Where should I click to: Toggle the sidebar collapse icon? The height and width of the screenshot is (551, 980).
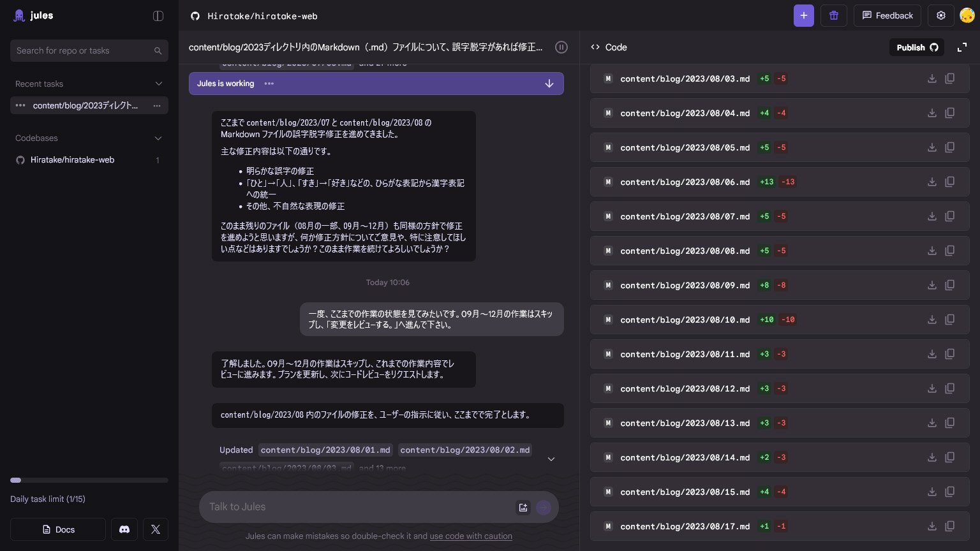pos(158,16)
